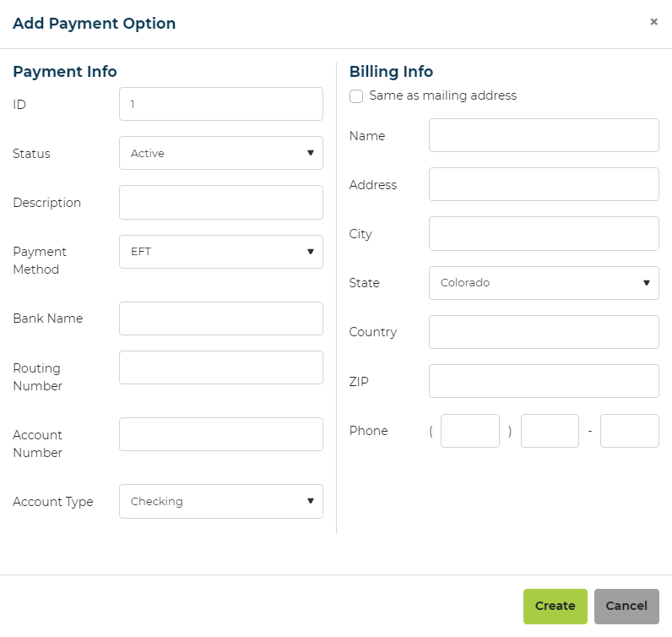Screen dimensions: 672x637
Task: Focus the phone area code box
Action: (x=470, y=431)
